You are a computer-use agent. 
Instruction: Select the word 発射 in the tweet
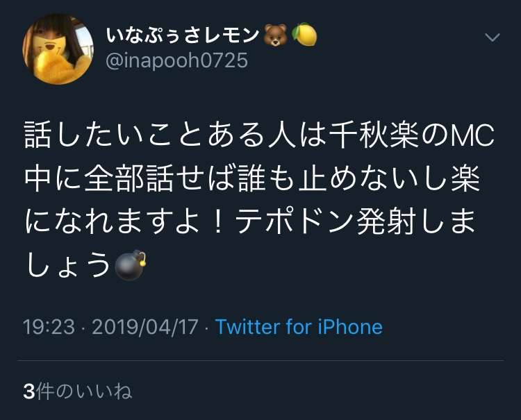386,222
